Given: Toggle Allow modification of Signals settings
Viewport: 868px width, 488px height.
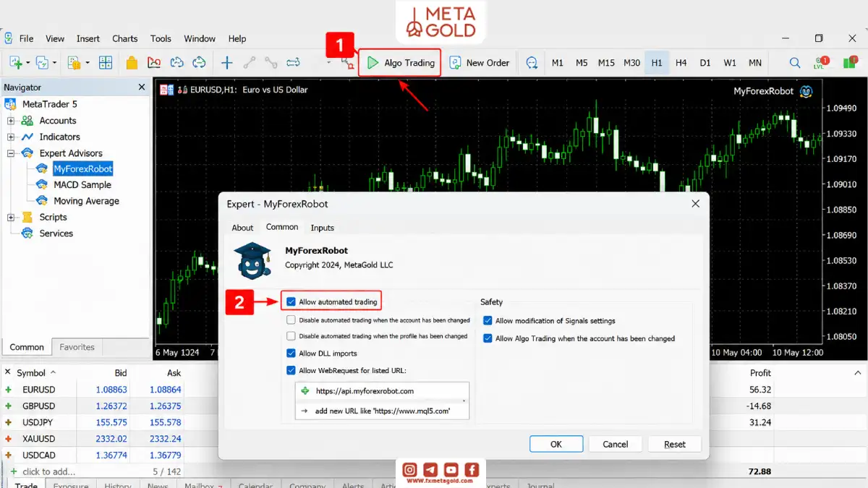Looking at the screenshot, I should click(x=488, y=321).
